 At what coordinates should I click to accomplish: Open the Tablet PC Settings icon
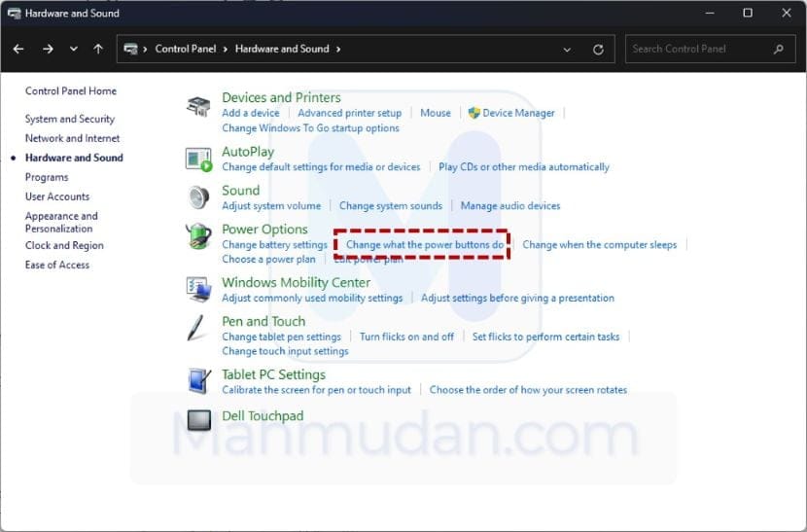pos(198,380)
